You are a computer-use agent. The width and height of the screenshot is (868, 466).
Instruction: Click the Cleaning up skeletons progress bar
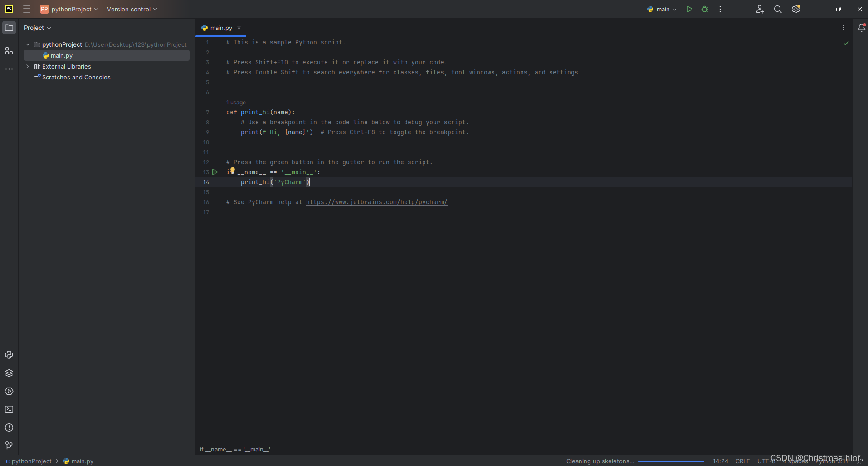(671, 461)
